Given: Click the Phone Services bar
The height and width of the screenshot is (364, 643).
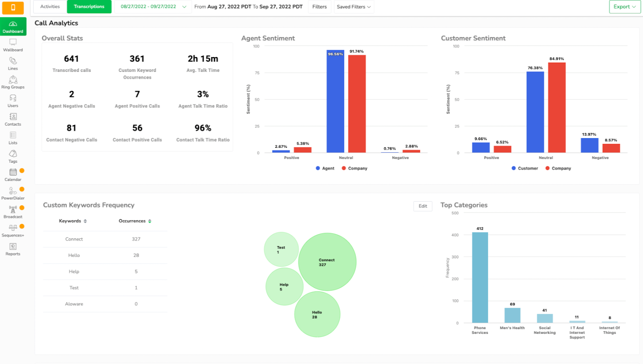Looking at the screenshot, I should tap(480, 278).
